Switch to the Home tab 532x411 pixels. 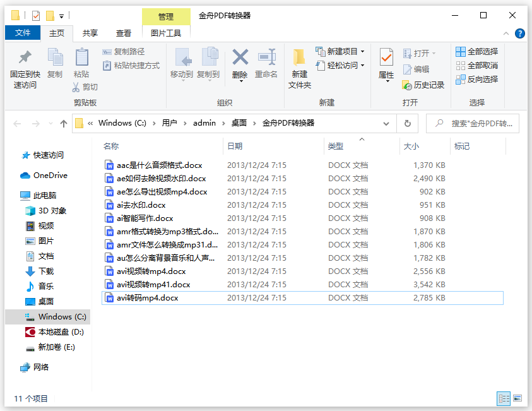57,33
